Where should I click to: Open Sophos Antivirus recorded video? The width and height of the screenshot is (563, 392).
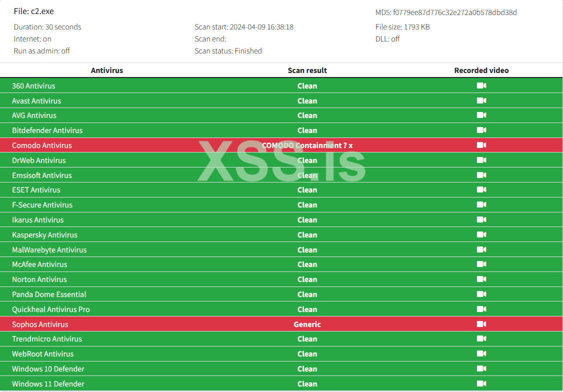(481, 324)
